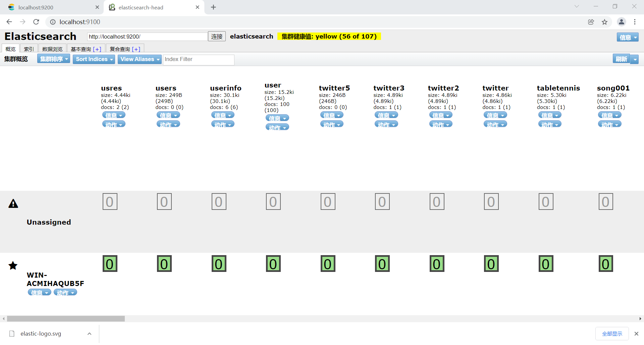The image size is (644, 345).
Task: Show all downloads (全部显示)
Action: [612, 334]
